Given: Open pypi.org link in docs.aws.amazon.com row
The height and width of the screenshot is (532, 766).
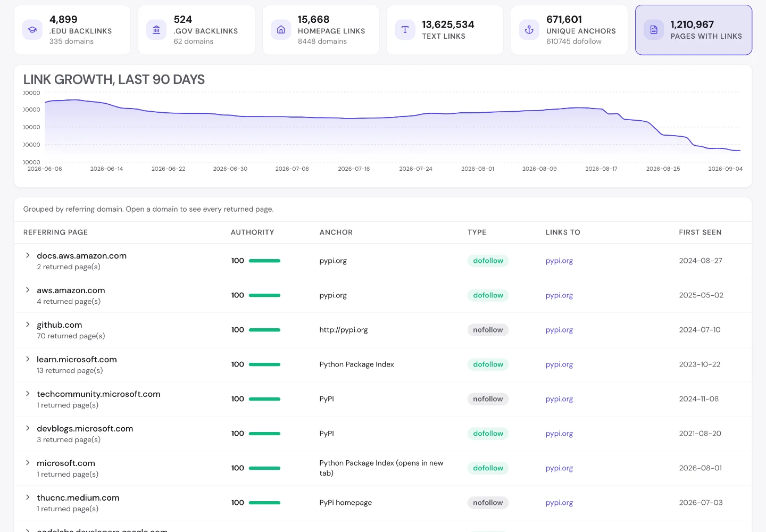Looking at the screenshot, I should point(559,261).
